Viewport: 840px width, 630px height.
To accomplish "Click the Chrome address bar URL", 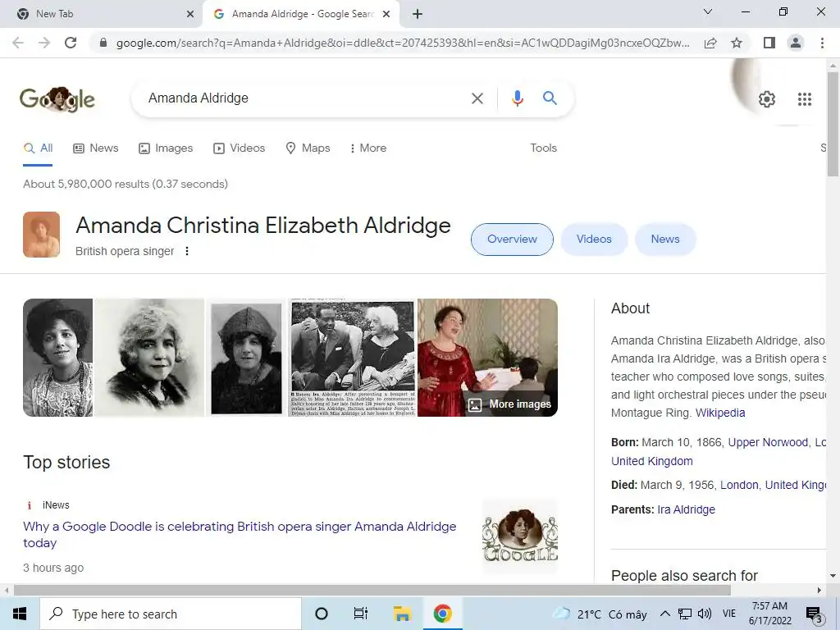I will point(403,43).
